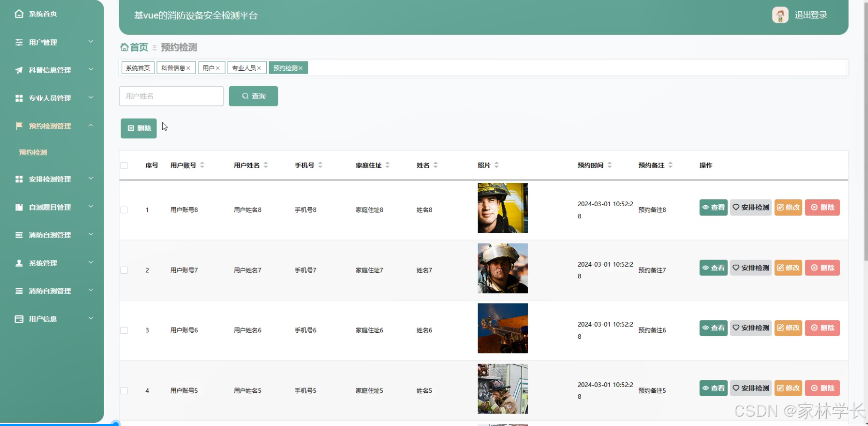Click the 查询 search button

[253, 96]
